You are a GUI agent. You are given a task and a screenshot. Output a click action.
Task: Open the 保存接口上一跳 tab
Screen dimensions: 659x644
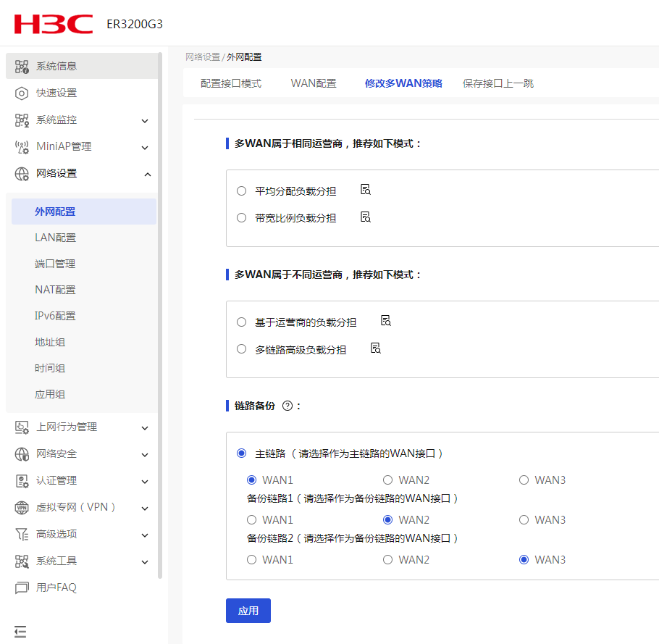pos(498,83)
